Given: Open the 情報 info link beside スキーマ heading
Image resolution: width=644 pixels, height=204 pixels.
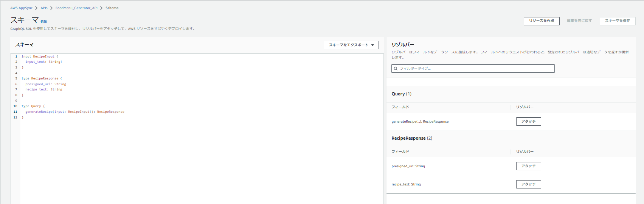Looking at the screenshot, I should 44,22.
